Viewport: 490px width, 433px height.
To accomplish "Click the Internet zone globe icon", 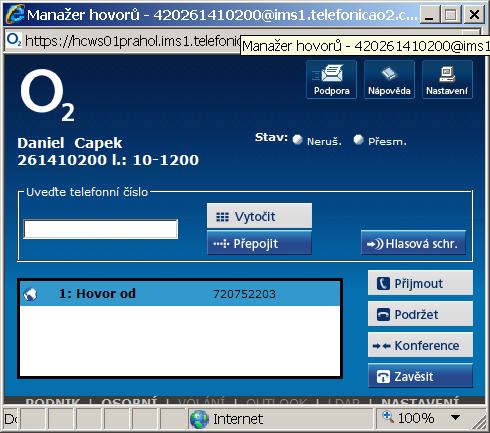I will (x=199, y=419).
